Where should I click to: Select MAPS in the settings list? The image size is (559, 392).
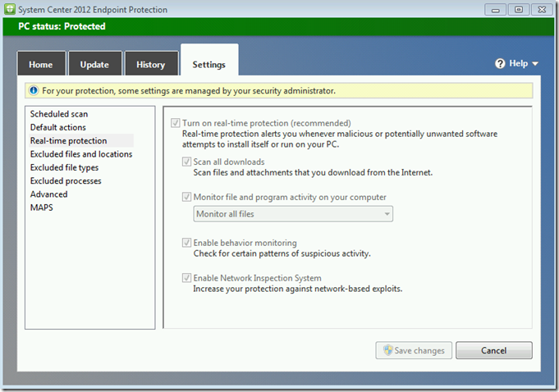(x=42, y=207)
